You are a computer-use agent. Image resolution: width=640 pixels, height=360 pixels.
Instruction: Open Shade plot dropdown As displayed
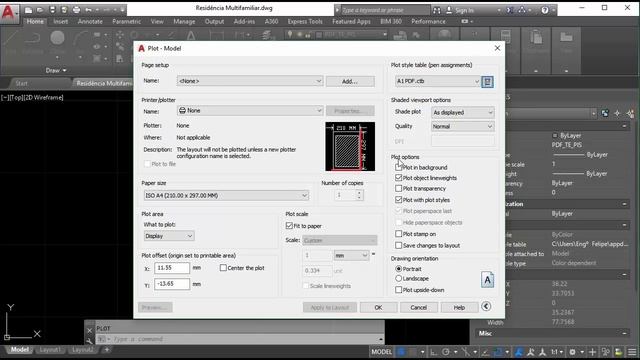point(463,112)
